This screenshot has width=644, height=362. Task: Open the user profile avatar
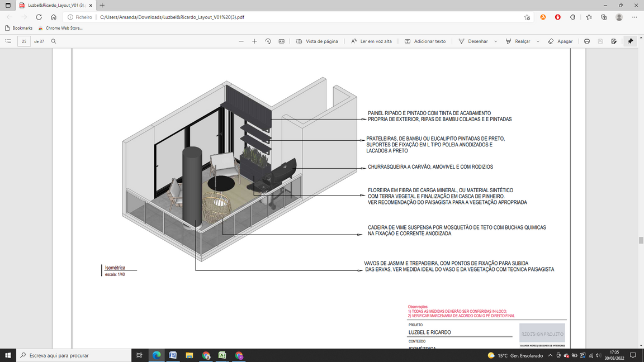coord(619,17)
